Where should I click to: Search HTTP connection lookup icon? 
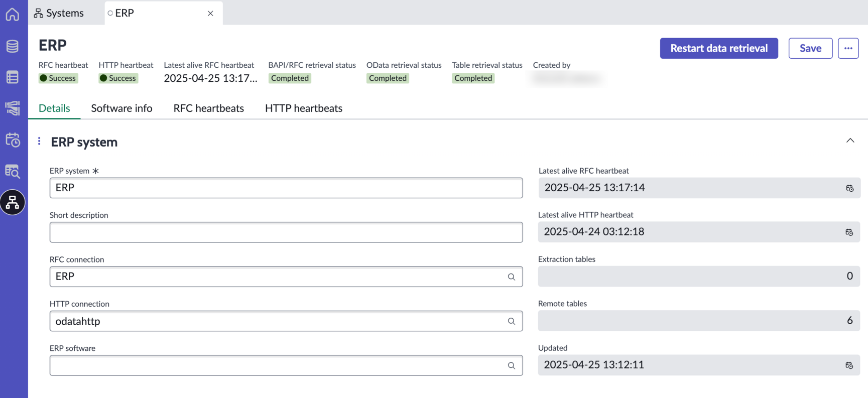click(x=511, y=321)
